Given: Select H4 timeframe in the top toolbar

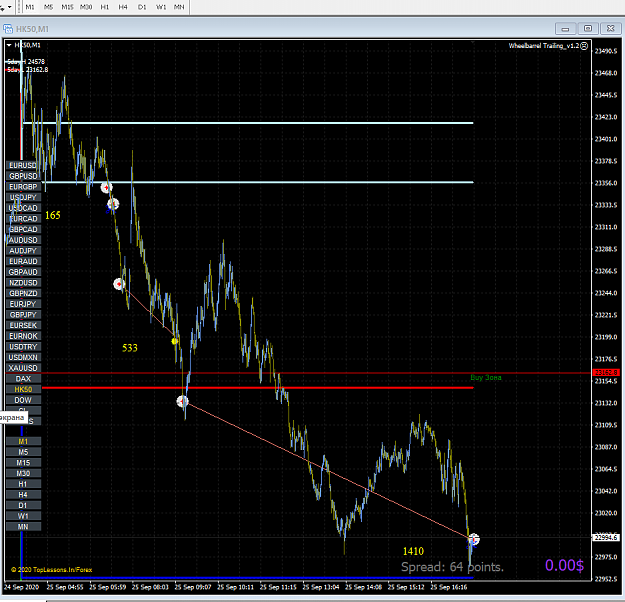Looking at the screenshot, I should point(123,7).
